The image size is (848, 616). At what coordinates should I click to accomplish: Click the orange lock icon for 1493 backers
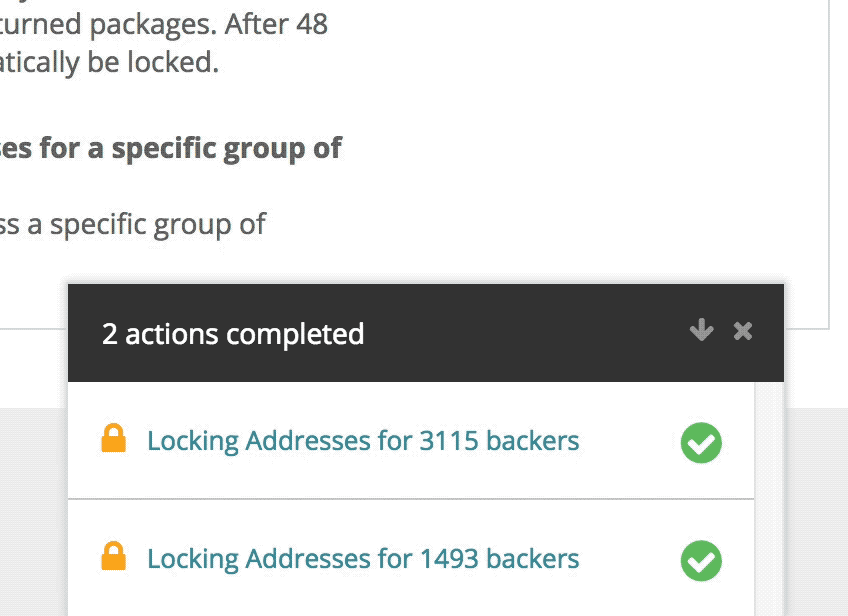(114, 556)
